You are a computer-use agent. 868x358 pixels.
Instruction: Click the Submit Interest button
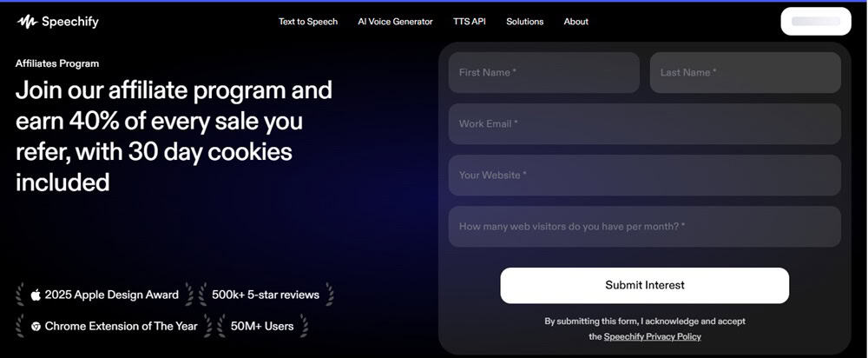pyautogui.click(x=645, y=285)
